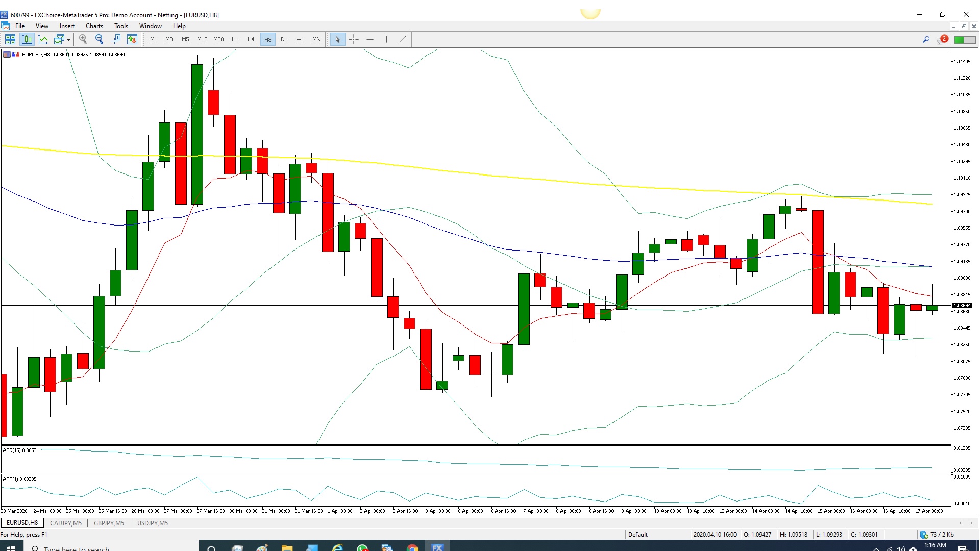Open the Insert menu

click(x=67, y=26)
